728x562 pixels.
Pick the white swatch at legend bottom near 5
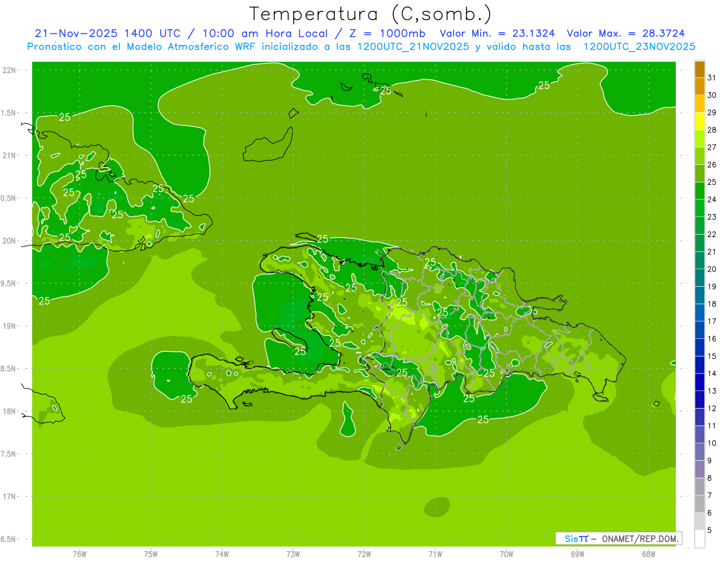coord(699,539)
